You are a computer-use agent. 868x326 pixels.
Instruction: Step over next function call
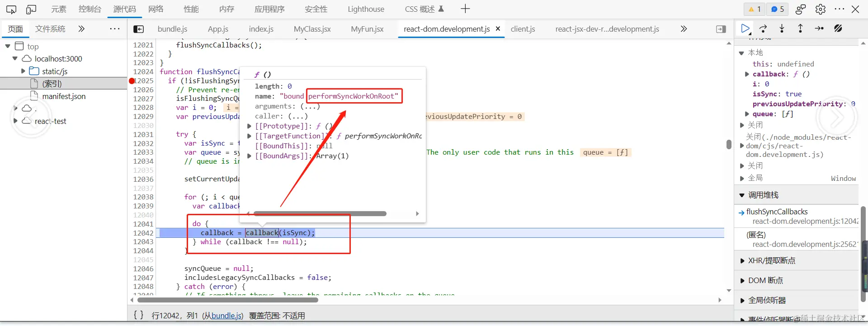(763, 28)
